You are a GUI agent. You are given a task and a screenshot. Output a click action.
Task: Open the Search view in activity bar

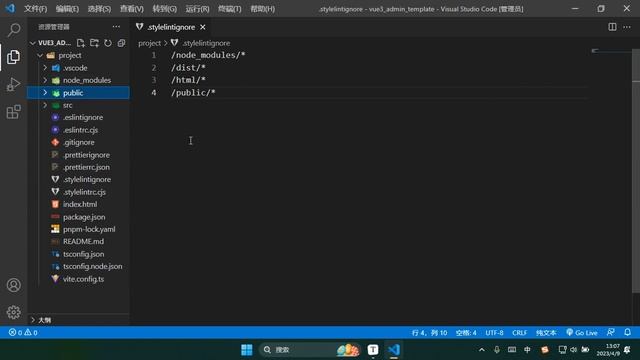point(13,30)
